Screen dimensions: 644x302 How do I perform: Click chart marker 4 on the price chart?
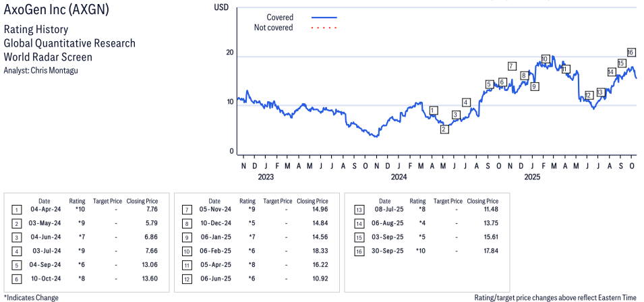point(466,102)
